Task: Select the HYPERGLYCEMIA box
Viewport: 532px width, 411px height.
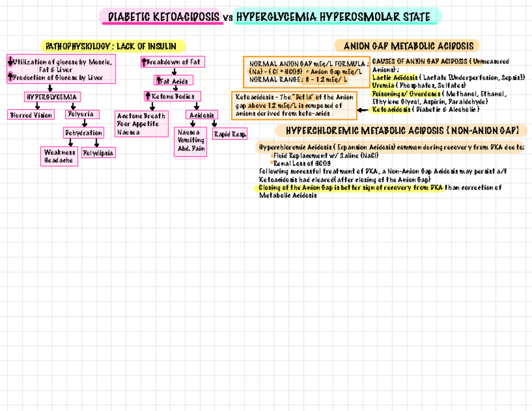Action: coord(52,97)
